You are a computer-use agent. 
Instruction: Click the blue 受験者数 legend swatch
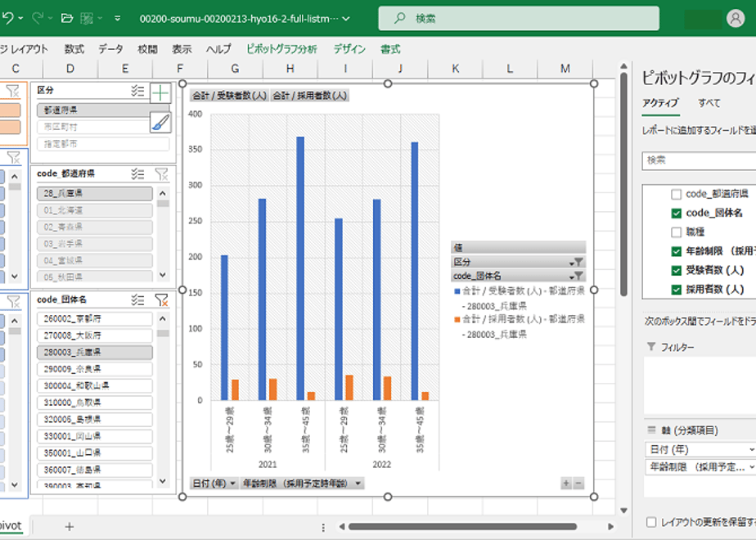[x=457, y=291]
